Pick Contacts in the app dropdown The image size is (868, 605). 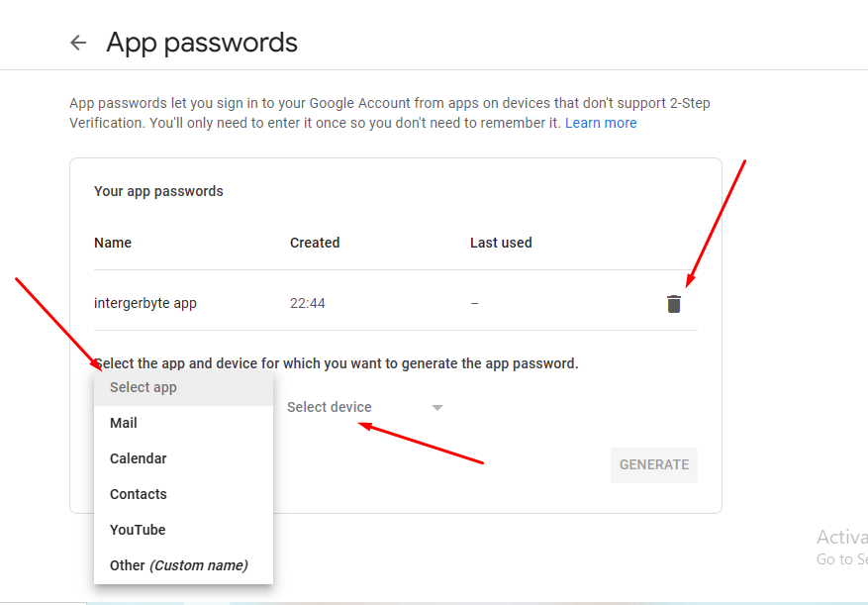click(x=183, y=494)
